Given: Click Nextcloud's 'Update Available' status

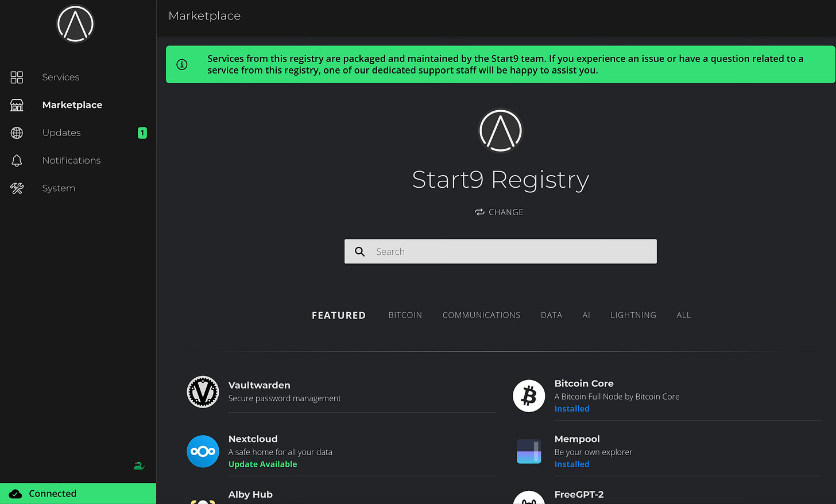Looking at the screenshot, I should [x=263, y=464].
